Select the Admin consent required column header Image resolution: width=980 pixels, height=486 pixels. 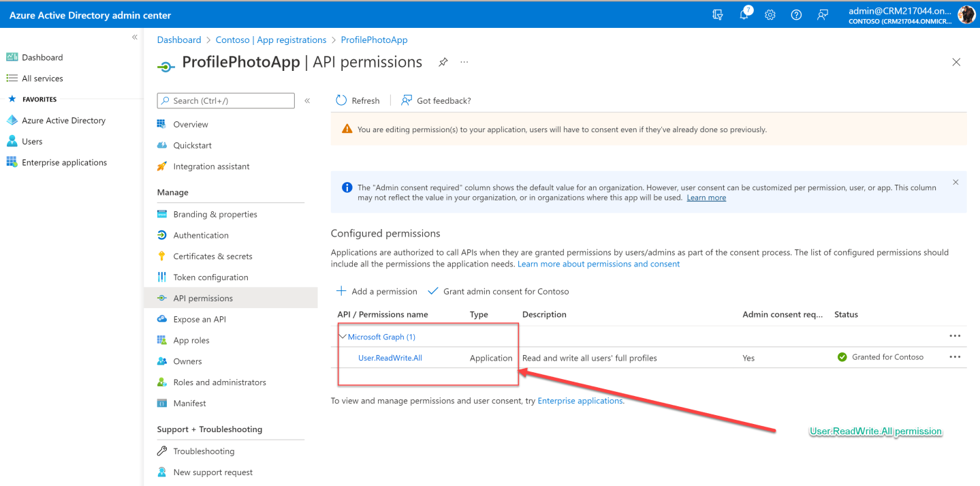(783, 315)
